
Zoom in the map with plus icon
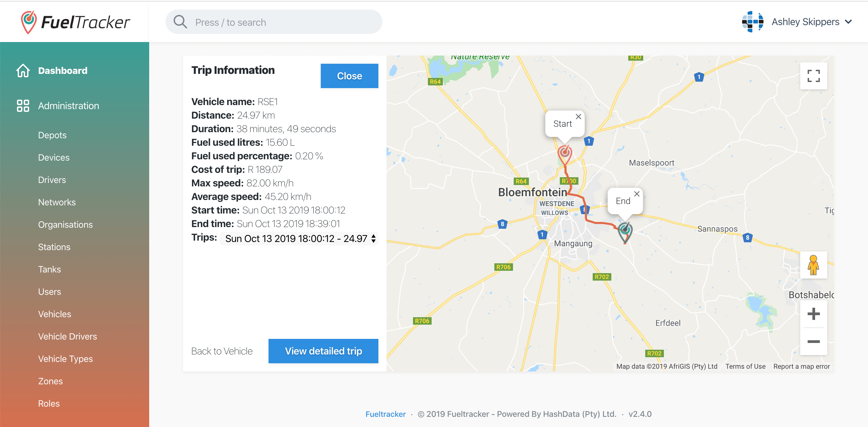click(813, 314)
